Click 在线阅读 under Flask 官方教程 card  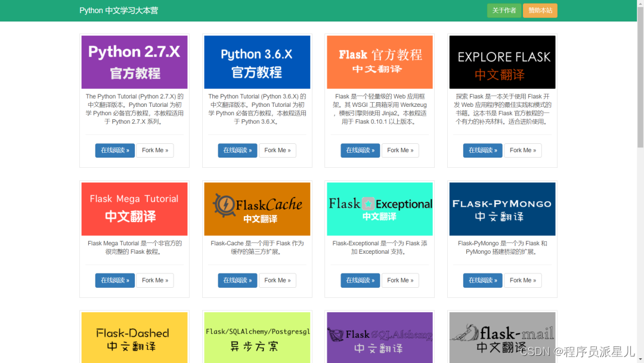[x=360, y=150]
